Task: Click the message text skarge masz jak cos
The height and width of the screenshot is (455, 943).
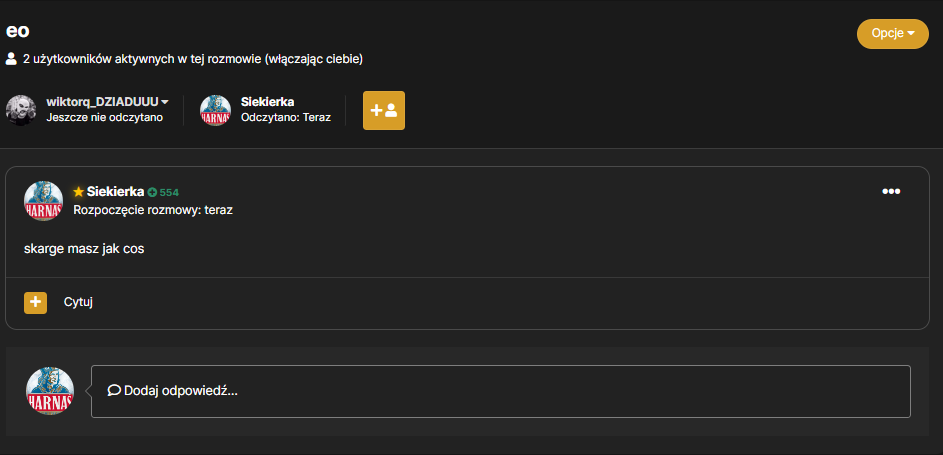Action: click(x=84, y=248)
